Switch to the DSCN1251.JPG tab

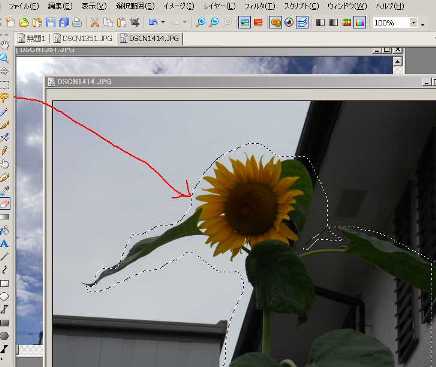[83, 39]
